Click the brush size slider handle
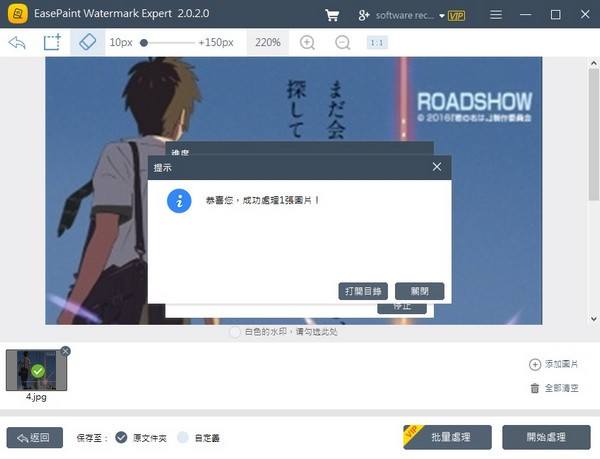Viewport: 600px width, 459px height. [x=144, y=43]
